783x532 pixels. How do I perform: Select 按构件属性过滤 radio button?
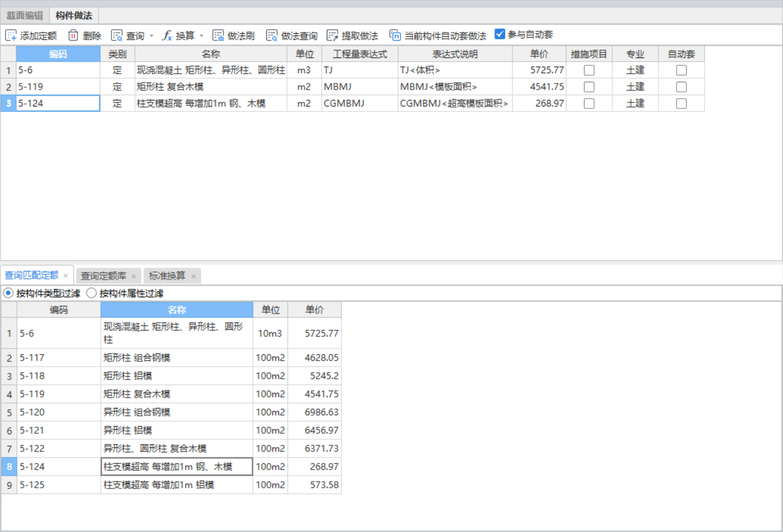point(91,294)
